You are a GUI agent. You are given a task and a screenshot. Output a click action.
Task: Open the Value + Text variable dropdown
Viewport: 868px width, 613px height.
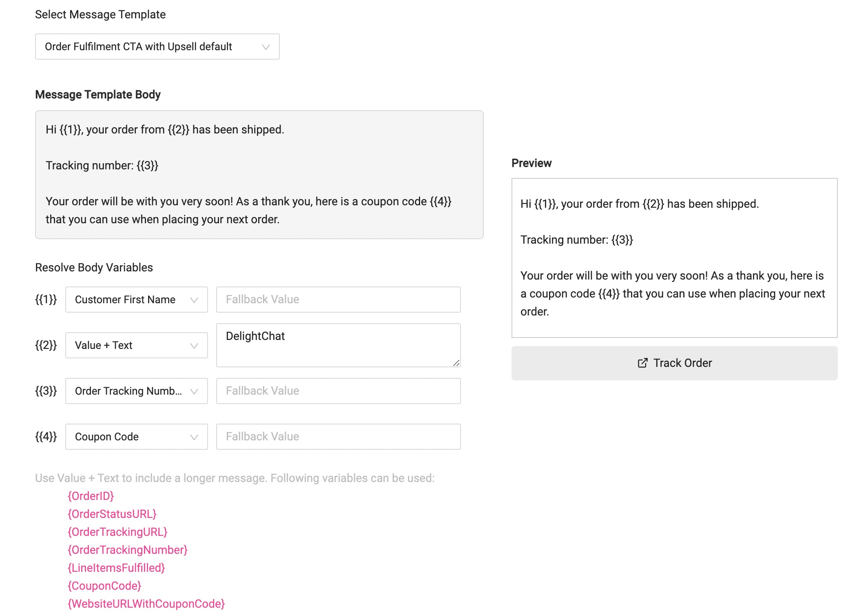(x=136, y=345)
